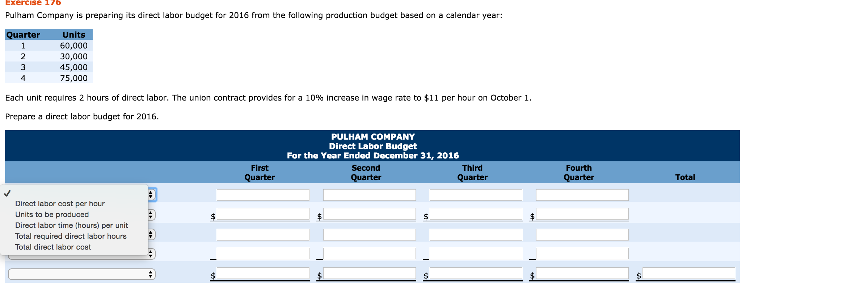Select 'Units to be produced' option
868x293 pixels.
(x=52, y=215)
